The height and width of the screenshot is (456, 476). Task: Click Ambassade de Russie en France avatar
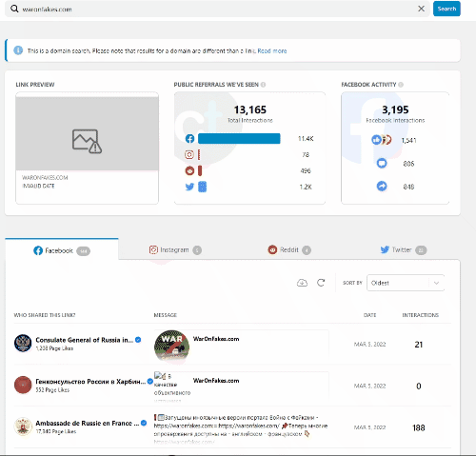click(23, 426)
